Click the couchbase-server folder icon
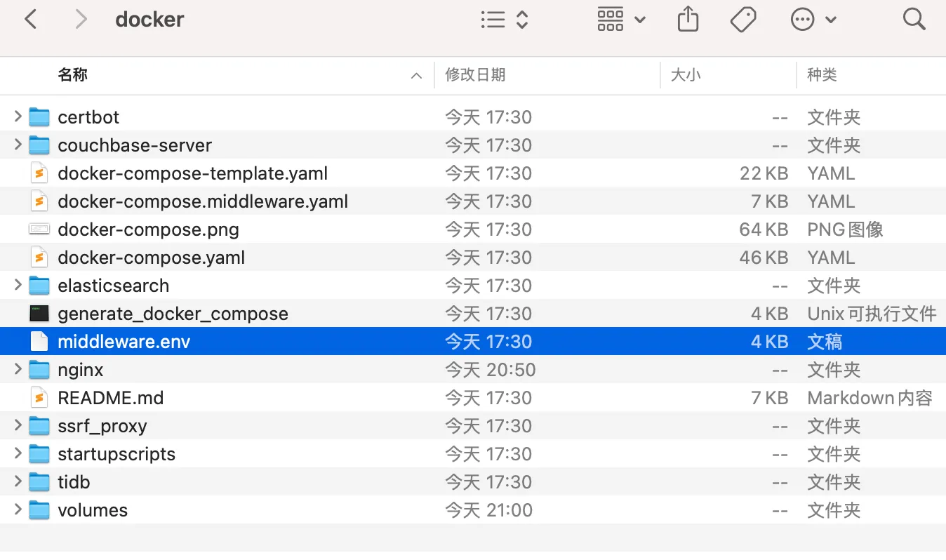This screenshot has height=560, width=946. click(39, 145)
